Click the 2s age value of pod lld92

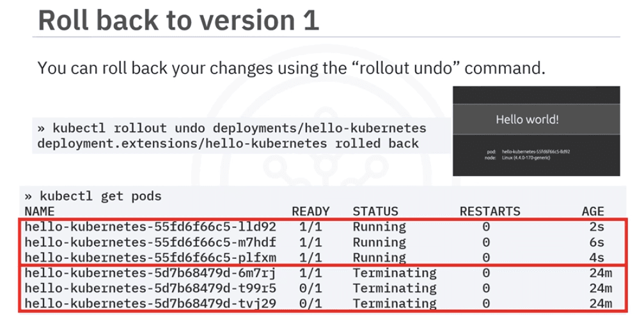click(x=597, y=227)
